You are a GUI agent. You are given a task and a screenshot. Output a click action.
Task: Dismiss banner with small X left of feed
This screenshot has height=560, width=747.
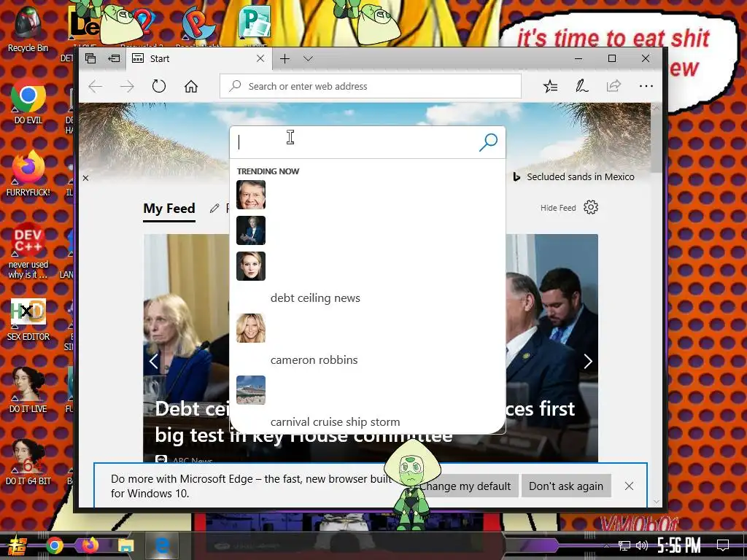[86, 178]
